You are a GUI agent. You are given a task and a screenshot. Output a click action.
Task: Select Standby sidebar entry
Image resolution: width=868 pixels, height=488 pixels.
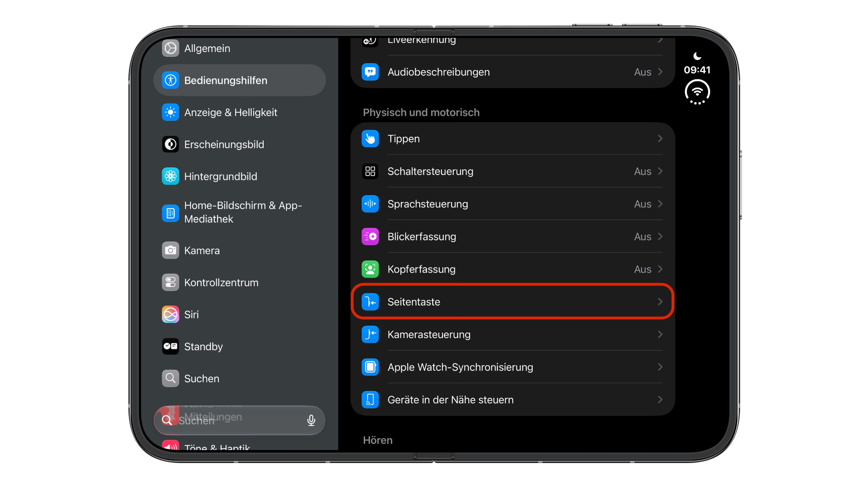(x=239, y=346)
